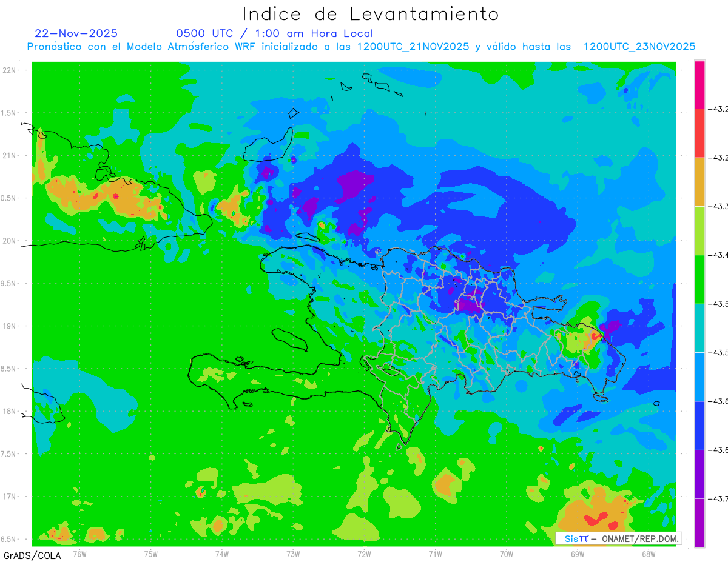
Task: Click the '69W' longitude axis label
Action: tap(577, 554)
